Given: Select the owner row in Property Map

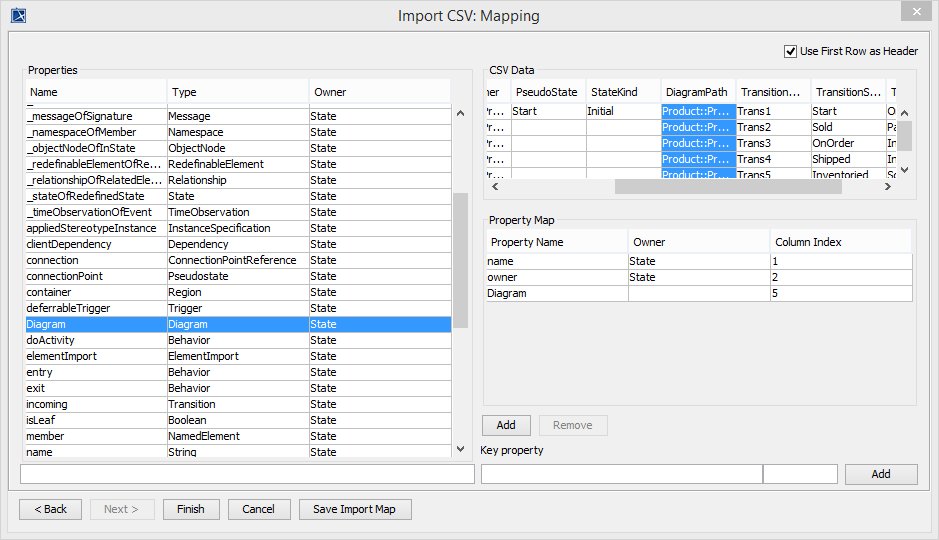Looking at the screenshot, I should [x=556, y=277].
